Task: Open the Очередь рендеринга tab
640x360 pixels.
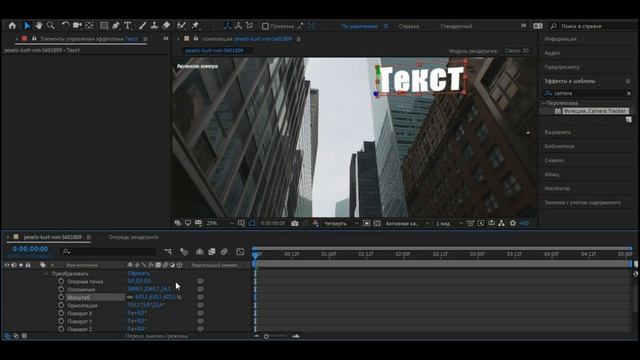Action: click(133, 237)
